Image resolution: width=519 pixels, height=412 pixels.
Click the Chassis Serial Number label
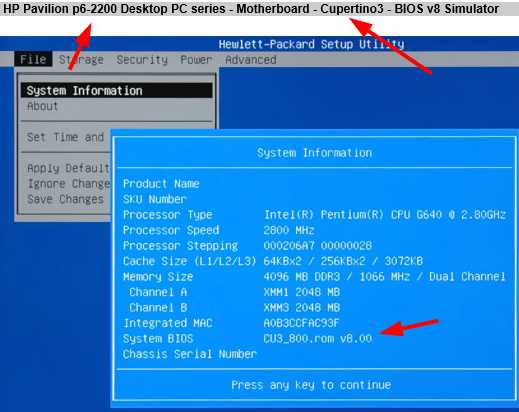[190, 354]
